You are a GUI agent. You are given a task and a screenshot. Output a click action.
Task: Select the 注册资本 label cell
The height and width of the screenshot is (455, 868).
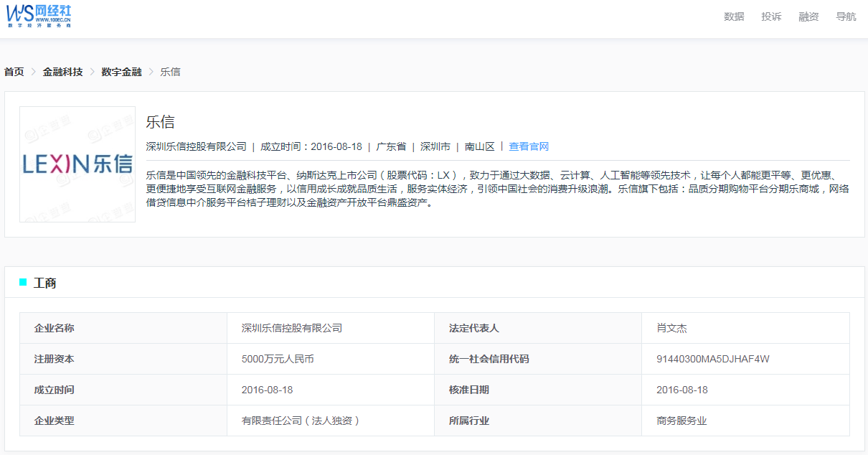point(123,359)
